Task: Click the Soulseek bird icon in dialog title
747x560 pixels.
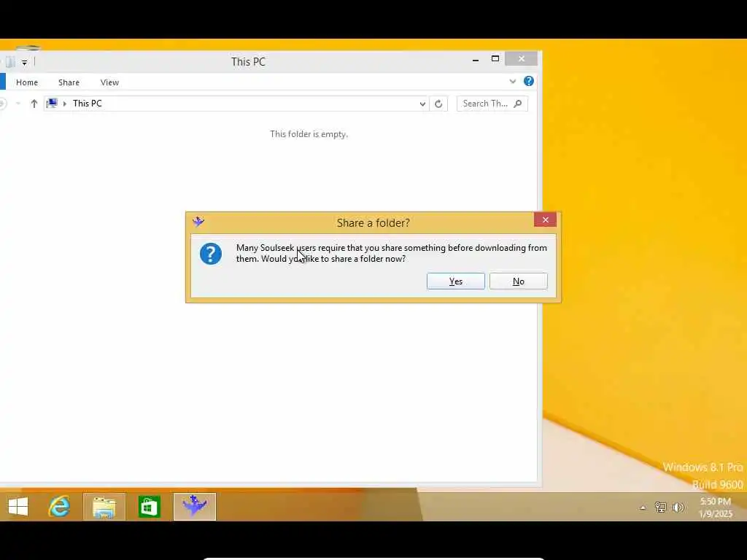Action: [198, 222]
